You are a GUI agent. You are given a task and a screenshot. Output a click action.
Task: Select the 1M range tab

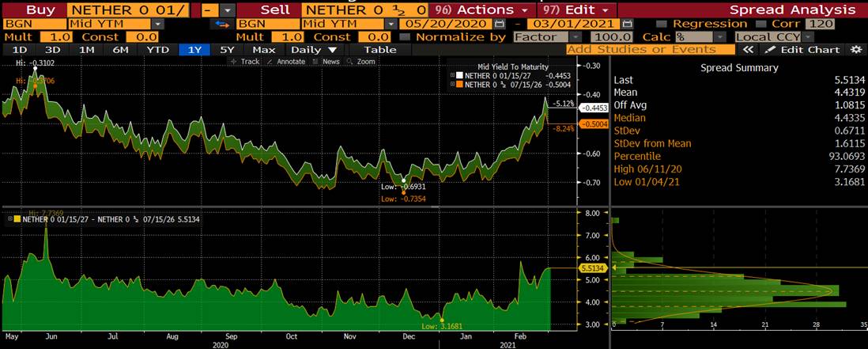[86, 49]
